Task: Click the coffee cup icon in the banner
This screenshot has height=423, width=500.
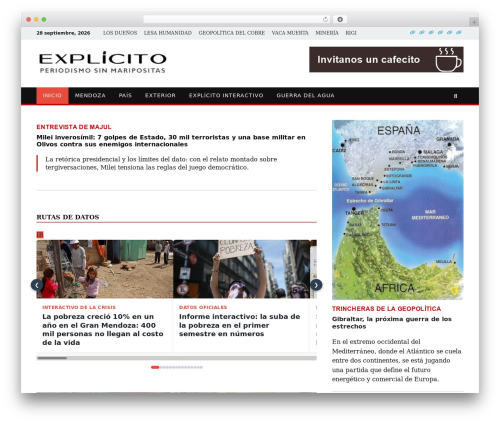Action: coord(448,60)
